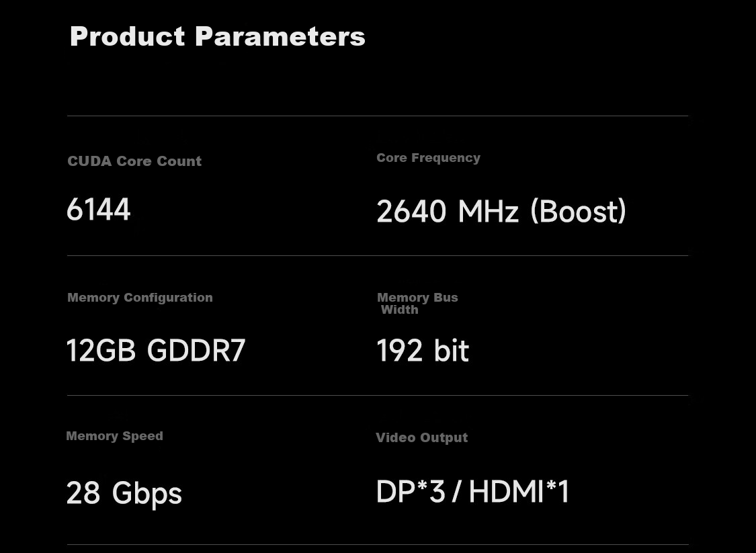Viewport: 756px width, 553px height.
Task: Click the HDMI*1 output text
Action: [x=519, y=491]
